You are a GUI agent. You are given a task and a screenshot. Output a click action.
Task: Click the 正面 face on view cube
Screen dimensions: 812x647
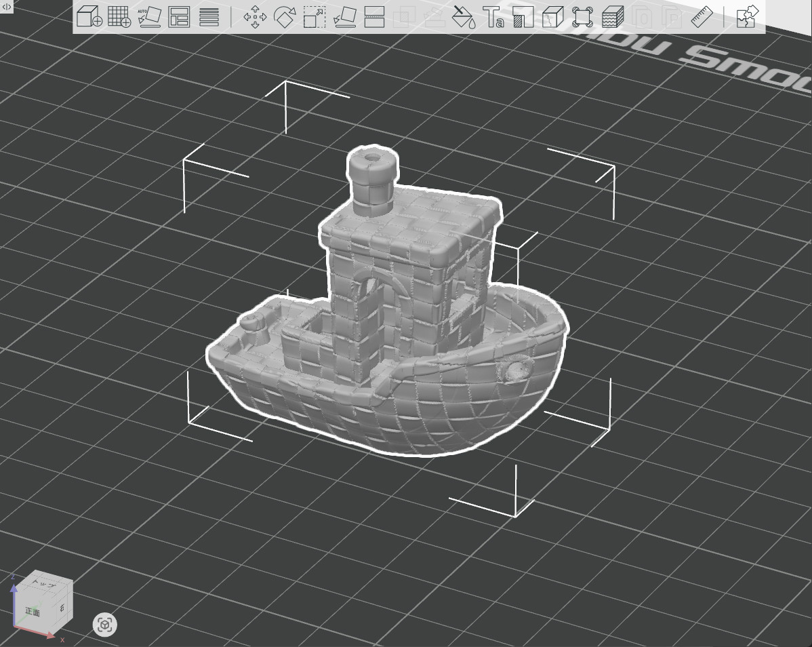tap(33, 612)
